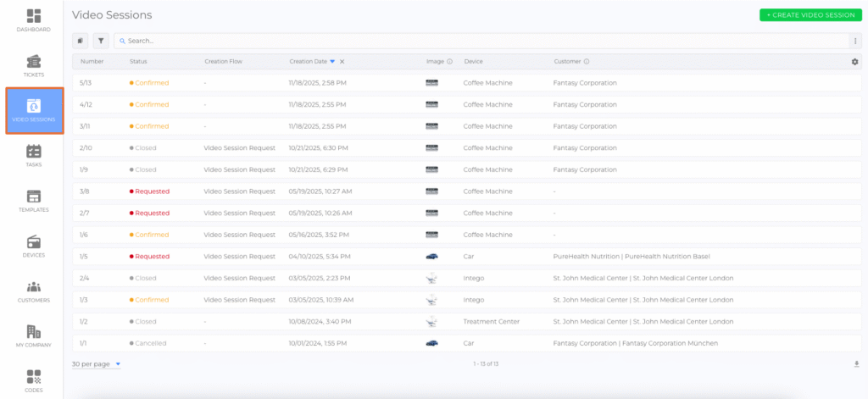Viewport: 868px width, 399px height.
Task: Click the info icon beside Customer header
Action: coord(587,61)
